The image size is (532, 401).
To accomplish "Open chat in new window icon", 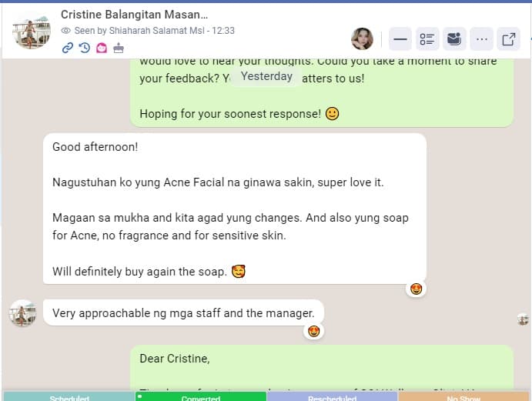I will (509, 39).
